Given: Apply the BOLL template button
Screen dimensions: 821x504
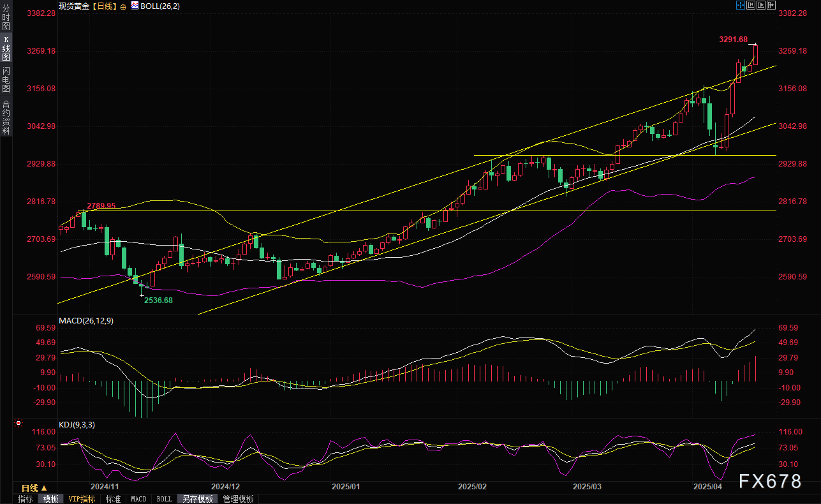Looking at the screenshot, I should coord(164,499).
